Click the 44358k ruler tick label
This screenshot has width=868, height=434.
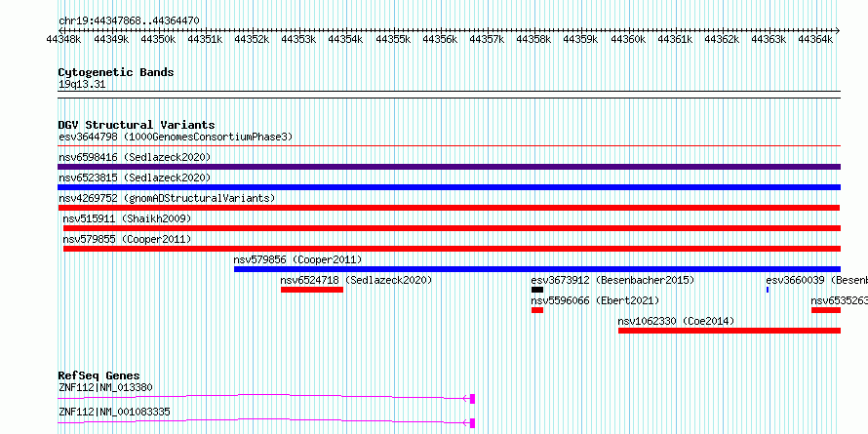[x=534, y=39]
